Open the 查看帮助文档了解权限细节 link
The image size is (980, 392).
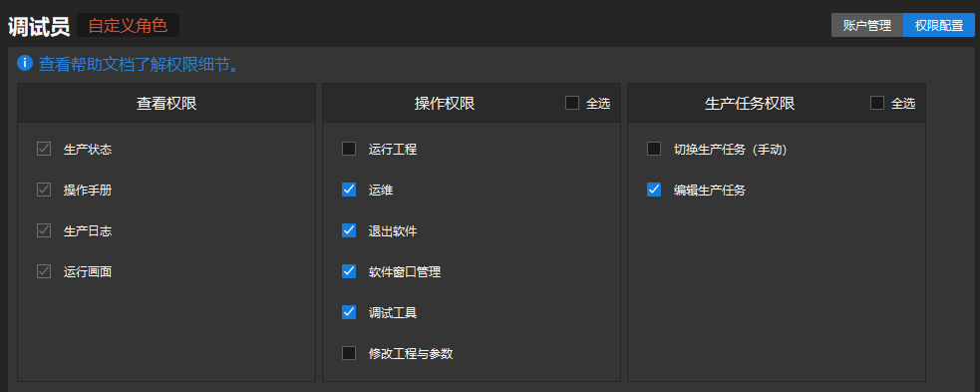click(139, 65)
